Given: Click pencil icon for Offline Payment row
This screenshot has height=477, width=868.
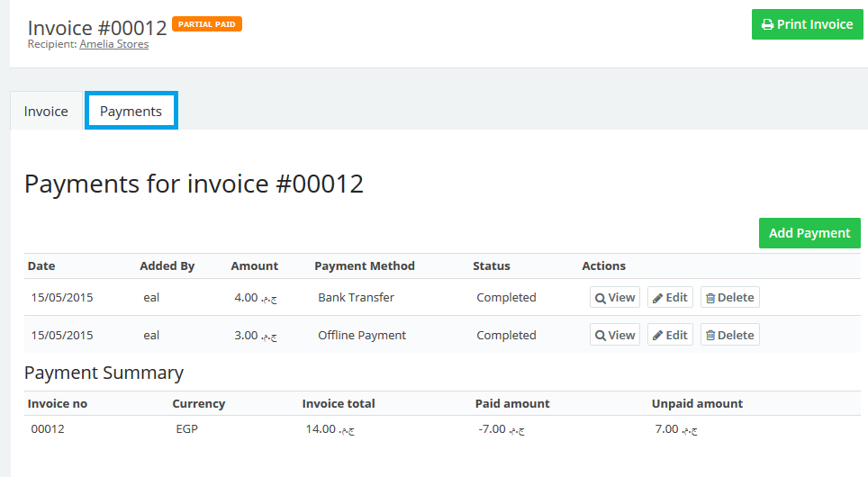Looking at the screenshot, I should 658,336.
